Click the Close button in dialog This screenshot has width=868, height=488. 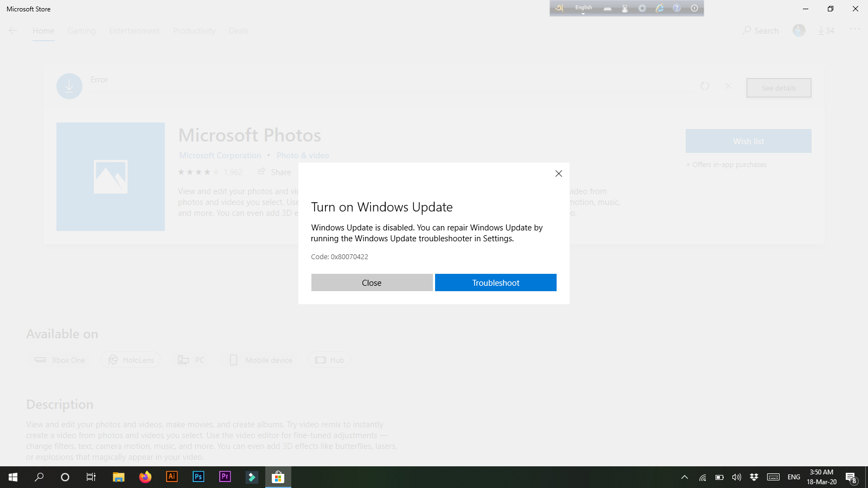coord(372,282)
